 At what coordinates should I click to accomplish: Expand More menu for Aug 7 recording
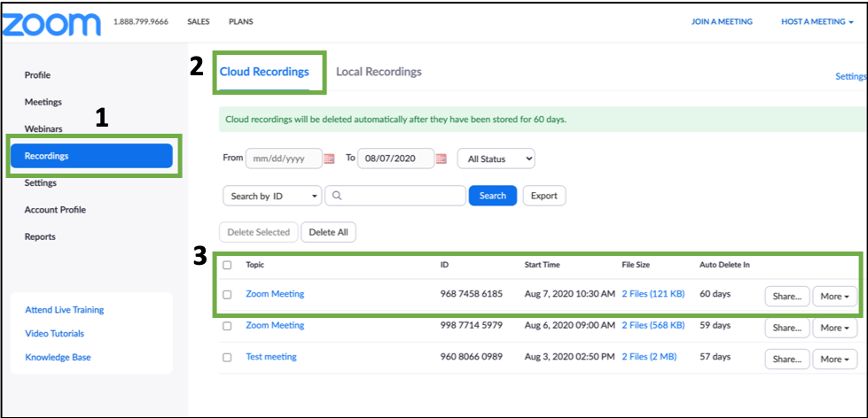point(835,297)
